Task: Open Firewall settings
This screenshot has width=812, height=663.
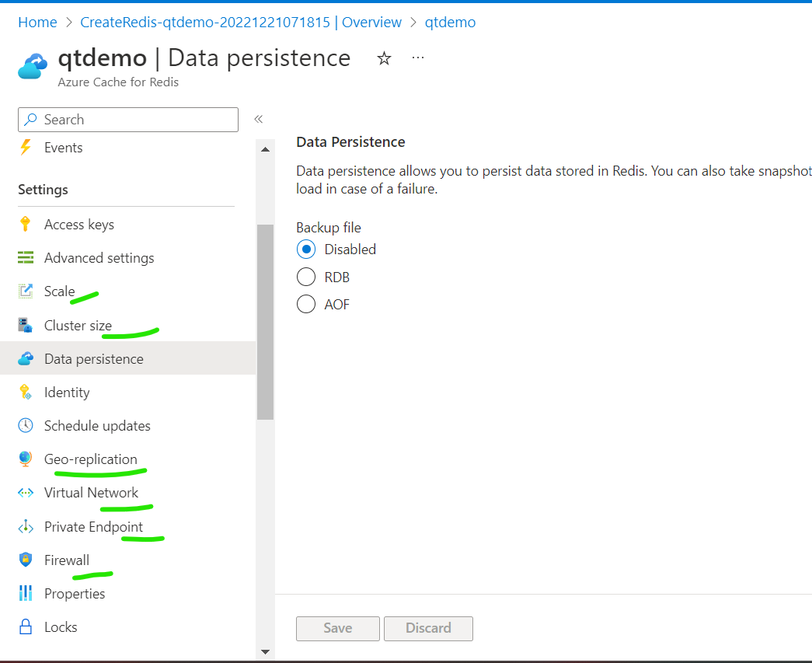Action: [67, 560]
